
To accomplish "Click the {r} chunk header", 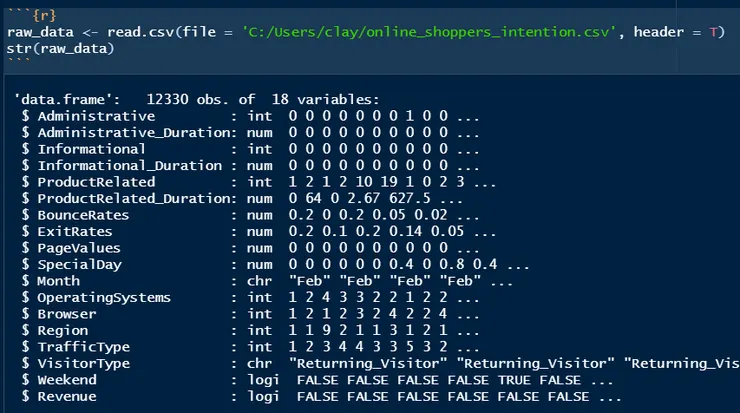I will (x=44, y=15).
